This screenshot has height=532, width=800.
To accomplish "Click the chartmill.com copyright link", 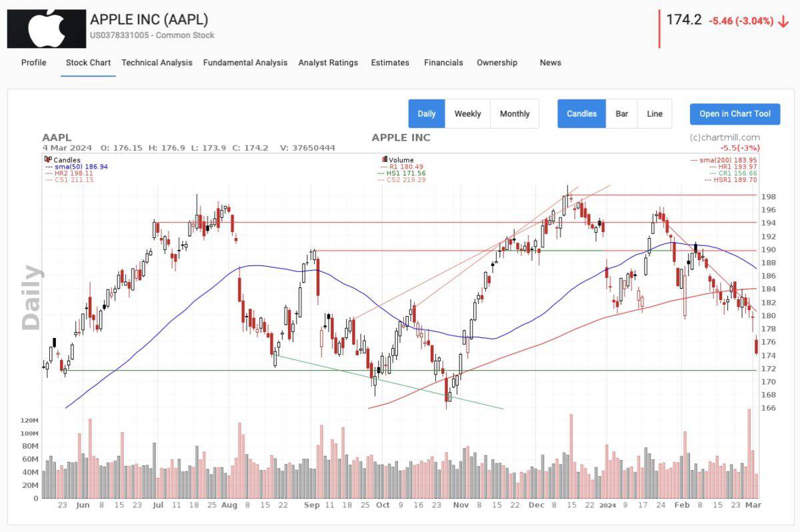I will click(725, 138).
